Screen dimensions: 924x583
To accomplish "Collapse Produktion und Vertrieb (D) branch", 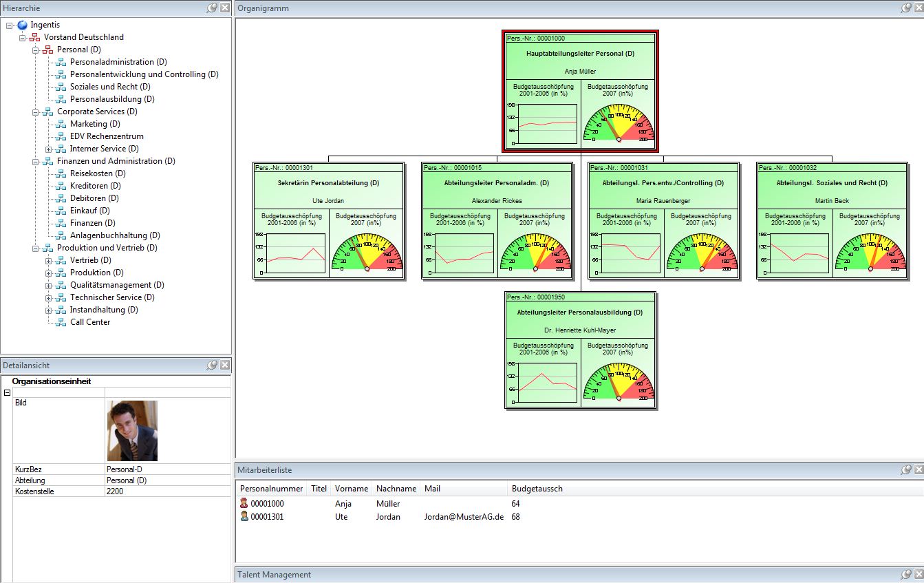I will coord(36,248).
